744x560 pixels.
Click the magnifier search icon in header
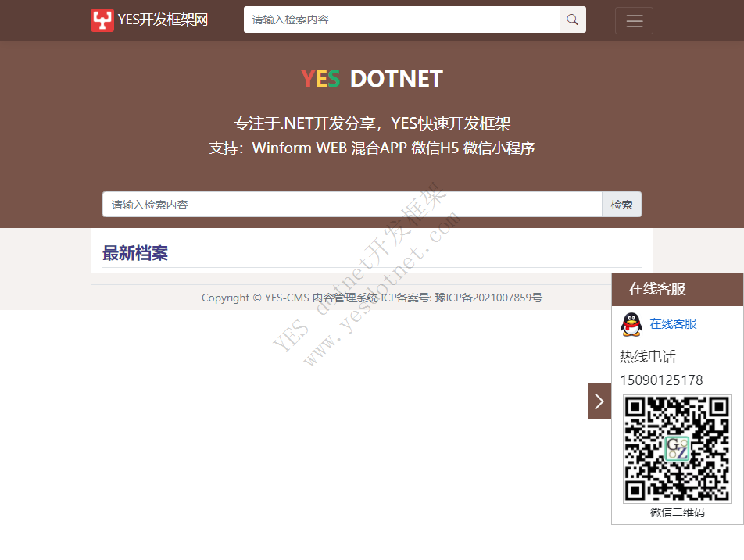[573, 20]
